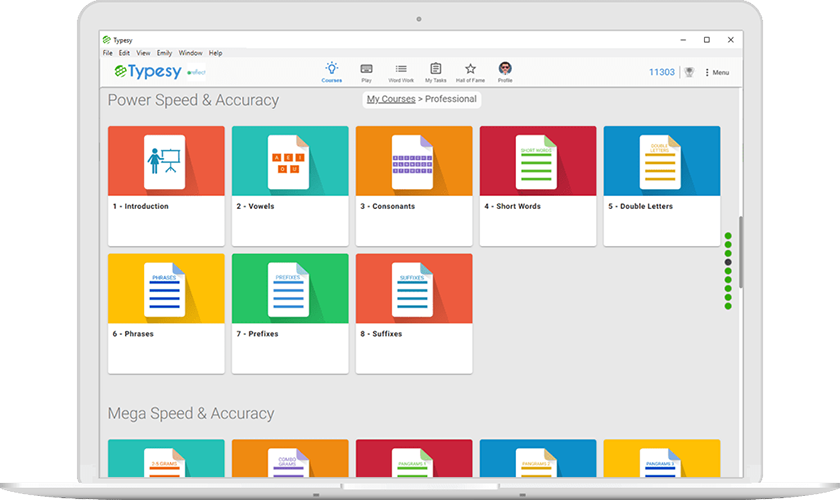Select the Pangrams 2 blue card
This screenshot has height=500, width=840.
pyautogui.click(x=538, y=458)
